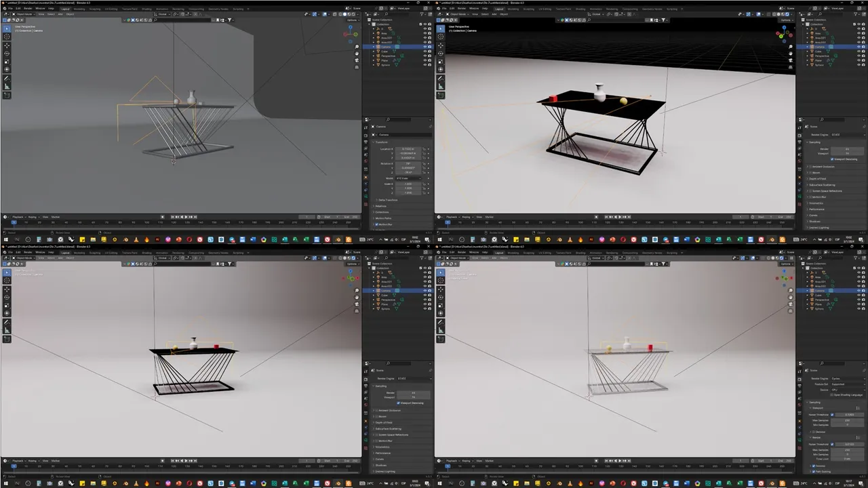Switch to Shading workspace tab in dark-grid EEVEE window

pyautogui.click(x=580, y=9)
